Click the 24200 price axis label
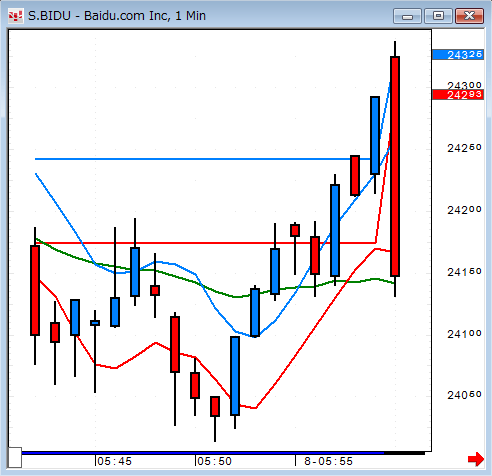This screenshot has height=476, width=492. coord(464,210)
